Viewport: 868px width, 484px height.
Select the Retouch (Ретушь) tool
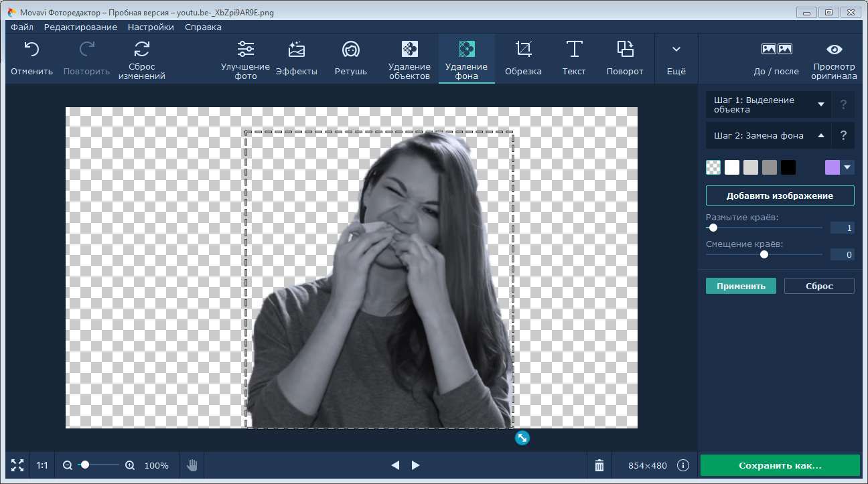[x=350, y=50]
